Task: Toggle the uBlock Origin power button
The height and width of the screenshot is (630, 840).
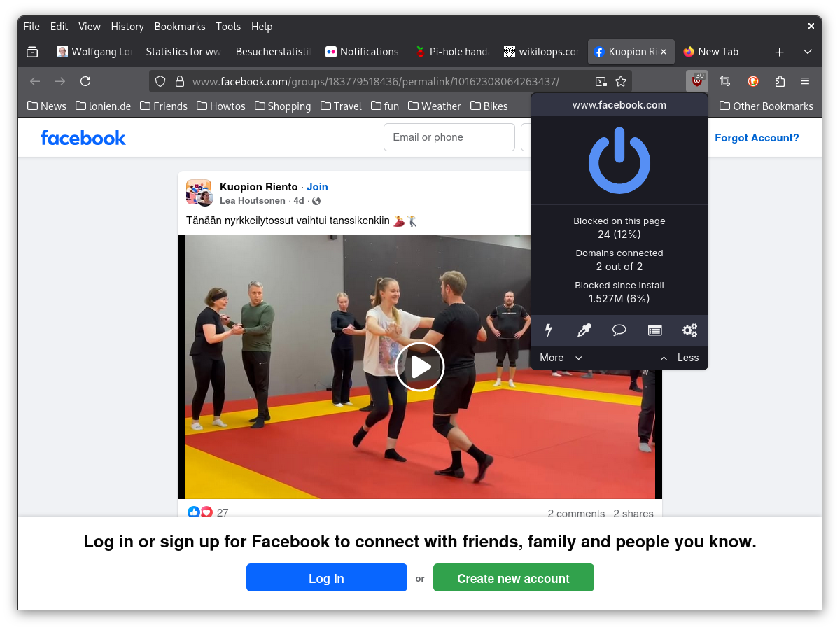Action: tap(619, 160)
